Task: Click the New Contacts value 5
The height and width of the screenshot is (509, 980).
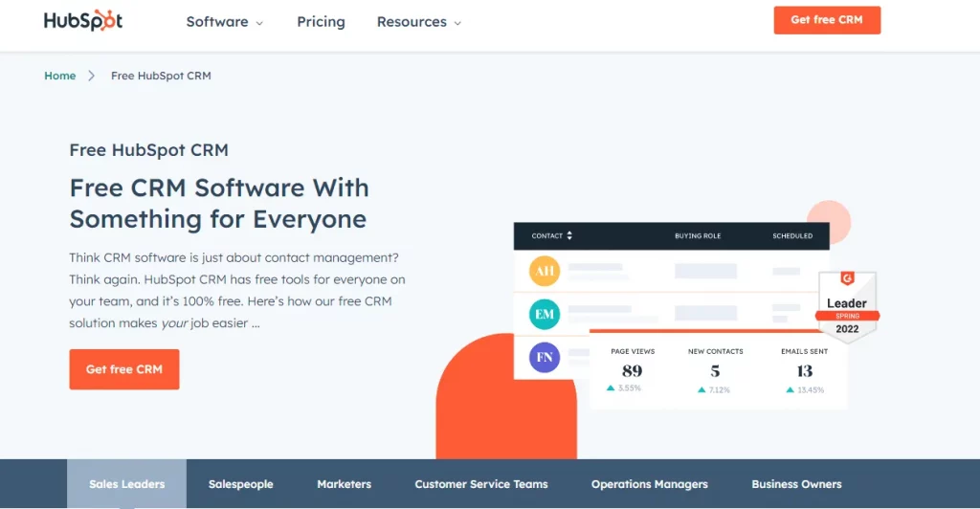Action: pyautogui.click(x=715, y=371)
